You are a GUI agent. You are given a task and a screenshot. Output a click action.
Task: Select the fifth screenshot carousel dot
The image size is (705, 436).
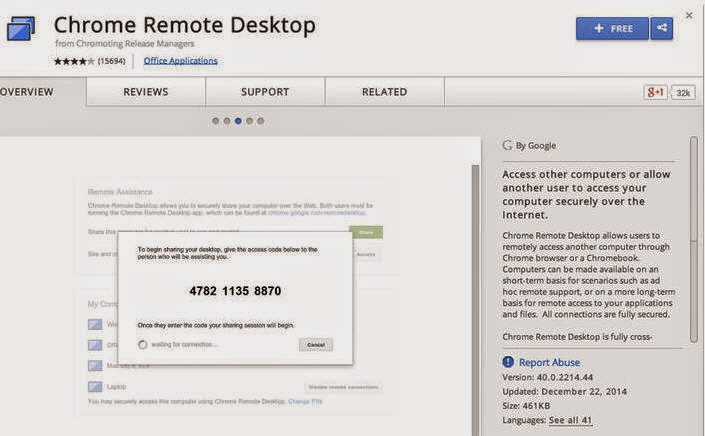click(x=261, y=121)
